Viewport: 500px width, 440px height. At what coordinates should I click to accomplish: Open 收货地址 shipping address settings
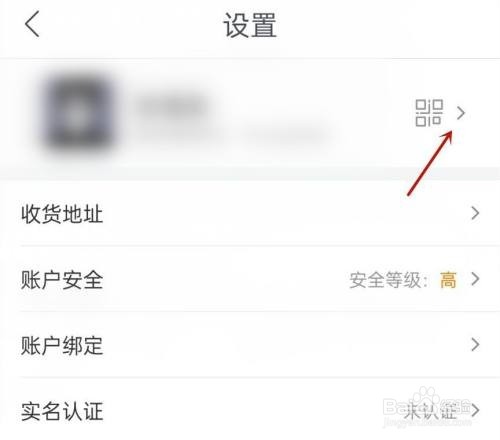tap(250, 213)
